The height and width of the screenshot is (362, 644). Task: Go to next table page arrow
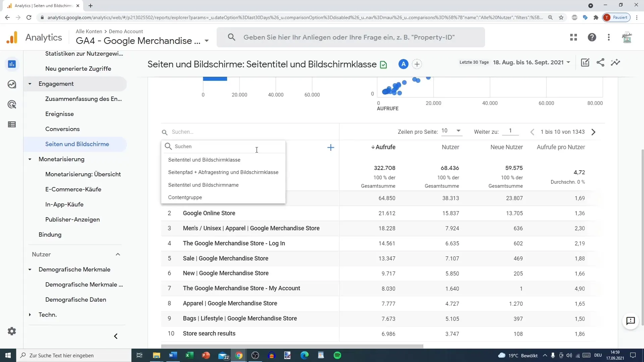pyautogui.click(x=593, y=132)
